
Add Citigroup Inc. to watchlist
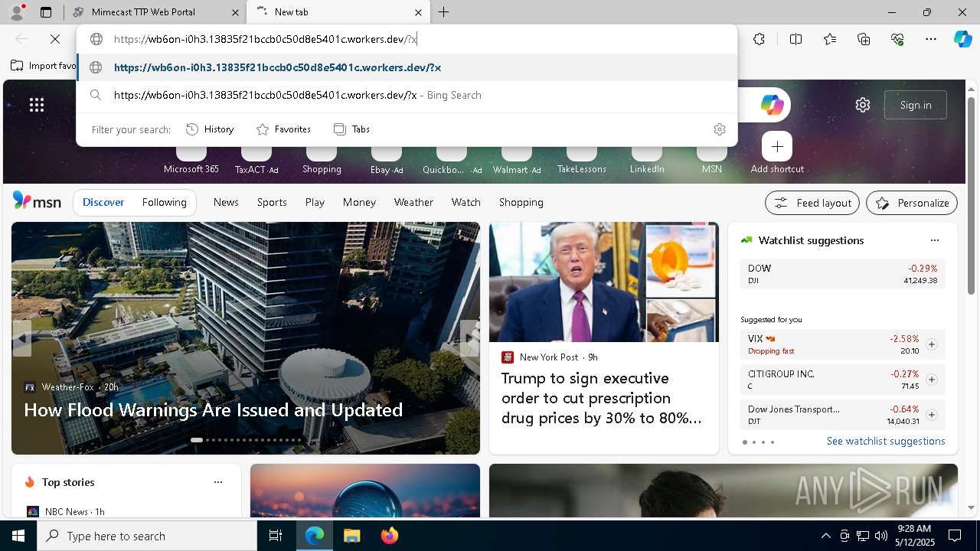pyautogui.click(x=931, y=380)
